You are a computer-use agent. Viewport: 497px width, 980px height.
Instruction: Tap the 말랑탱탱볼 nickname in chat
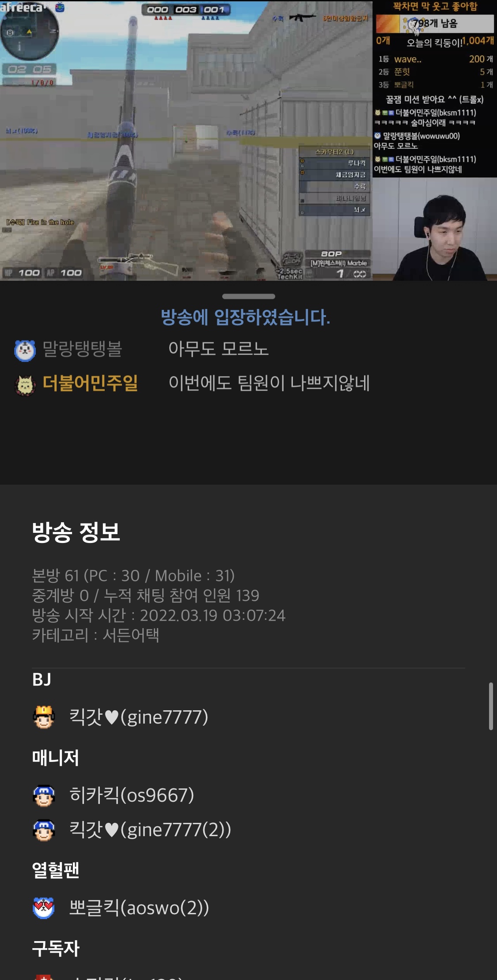(82, 349)
